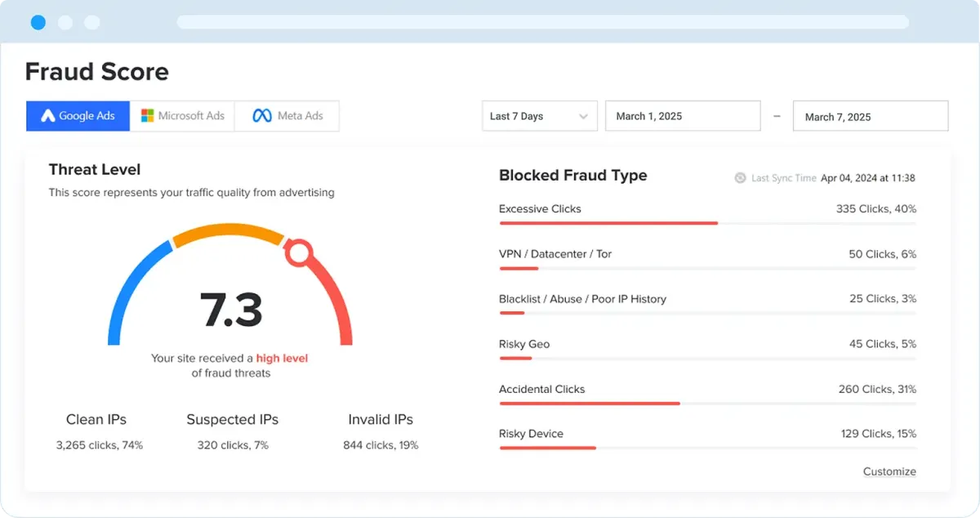
Task: Click the Blocked Fraud Type heading
Action: [x=572, y=176]
